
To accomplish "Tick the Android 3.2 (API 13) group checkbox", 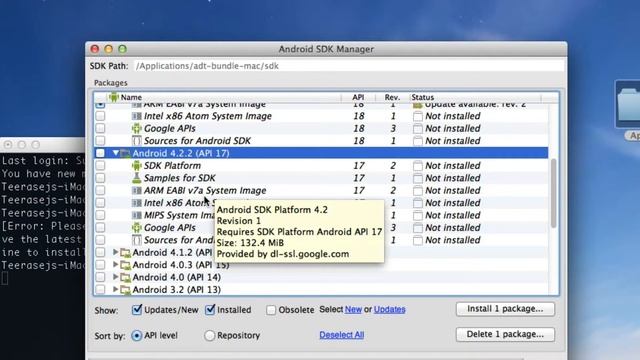I will tap(100, 290).
